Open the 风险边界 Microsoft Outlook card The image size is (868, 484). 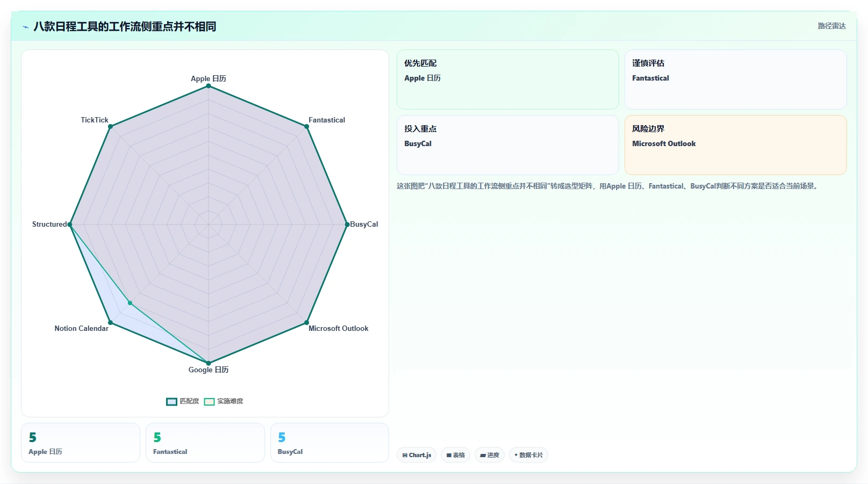pyautogui.click(x=735, y=145)
